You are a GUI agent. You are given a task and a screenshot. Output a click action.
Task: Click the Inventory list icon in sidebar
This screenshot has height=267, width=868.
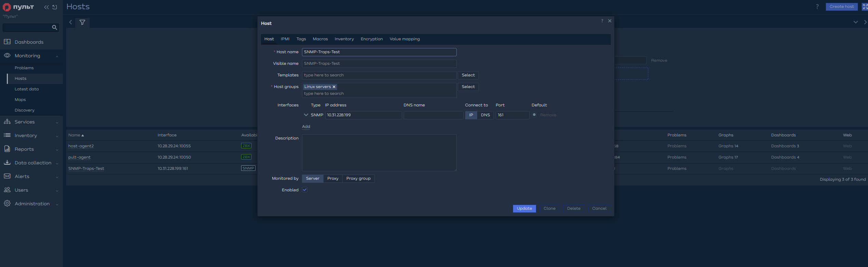pyautogui.click(x=7, y=135)
